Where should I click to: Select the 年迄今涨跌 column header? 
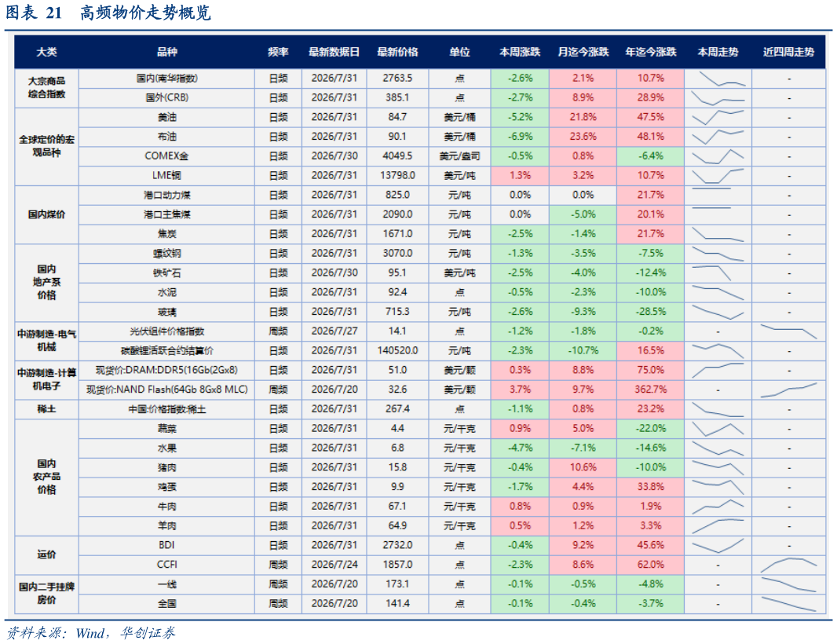click(651, 52)
